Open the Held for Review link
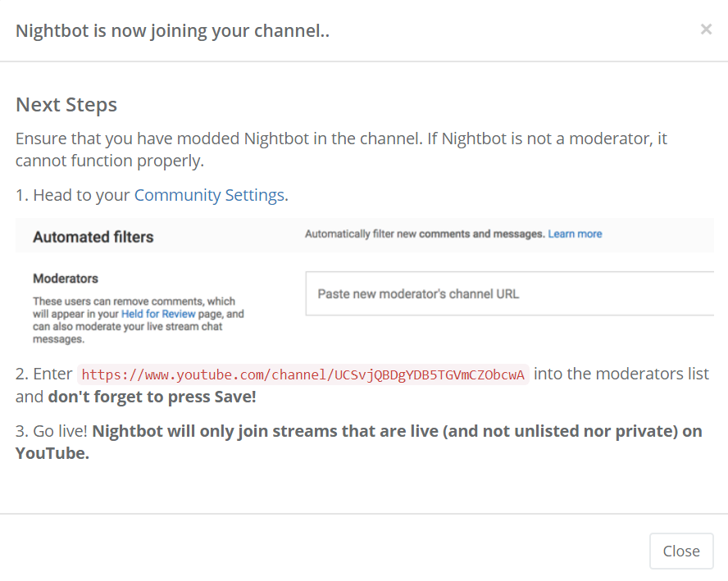 click(158, 314)
